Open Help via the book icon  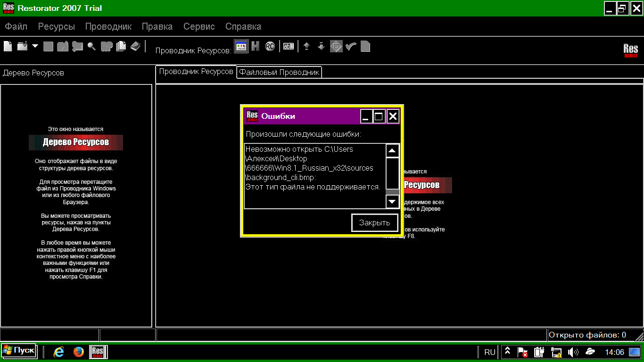click(135, 46)
